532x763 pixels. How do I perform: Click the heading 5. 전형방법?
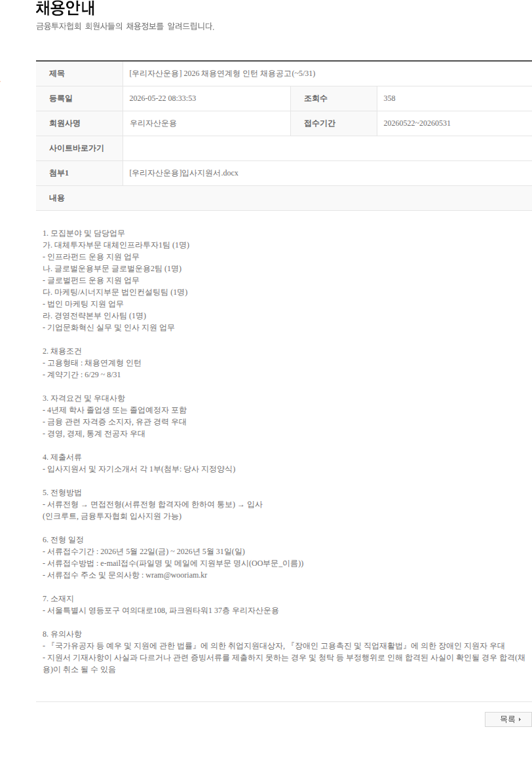[x=62, y=493]
